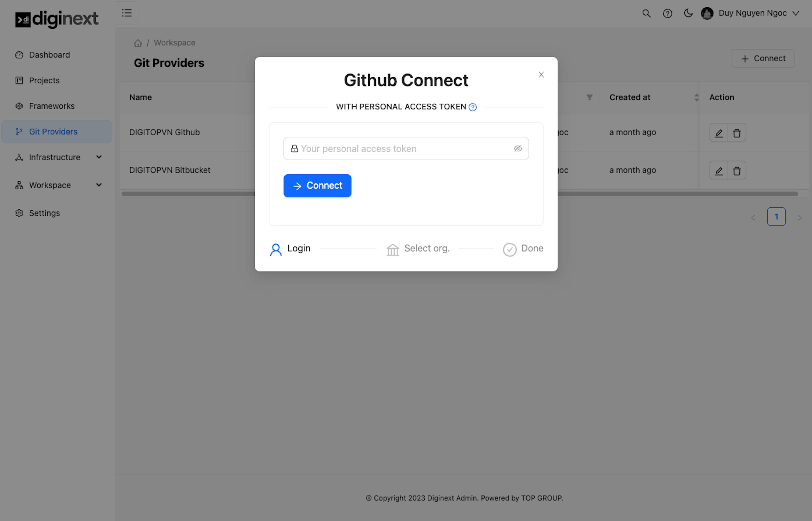Screen dimensions: 812x521
Task: Click the edit icon for DIGITOPVN Github
Action: [719, 132]
